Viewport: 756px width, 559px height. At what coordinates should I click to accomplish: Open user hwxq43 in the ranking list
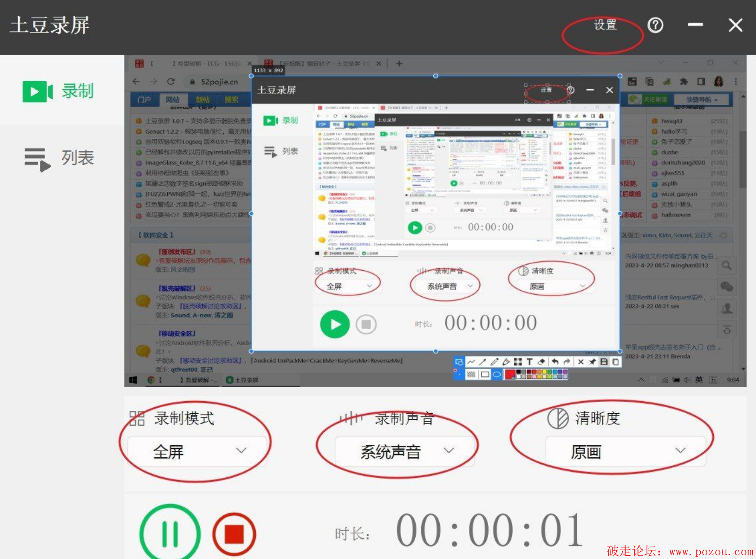coord(671,121)
